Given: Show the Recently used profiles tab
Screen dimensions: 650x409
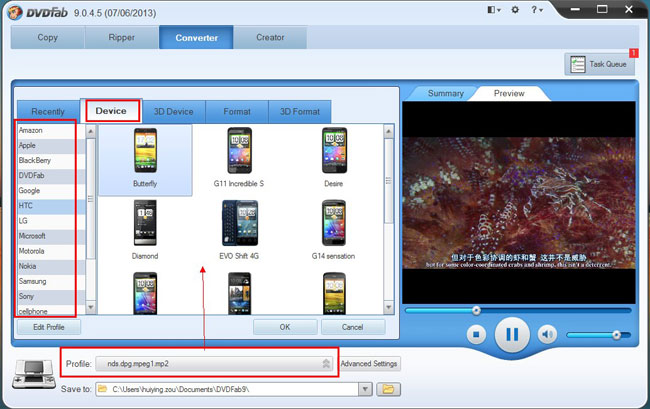Looking at the screenshot, I should point(48,111).
